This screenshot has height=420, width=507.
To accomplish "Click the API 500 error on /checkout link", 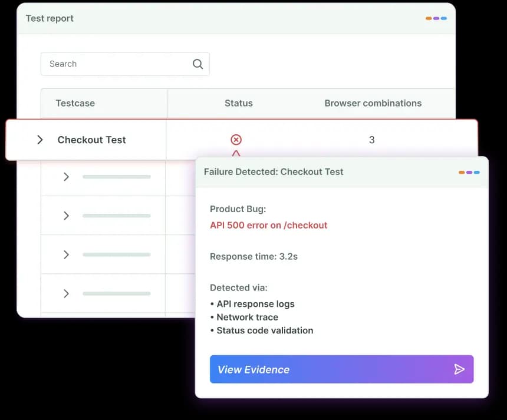I will coord(269,225).
